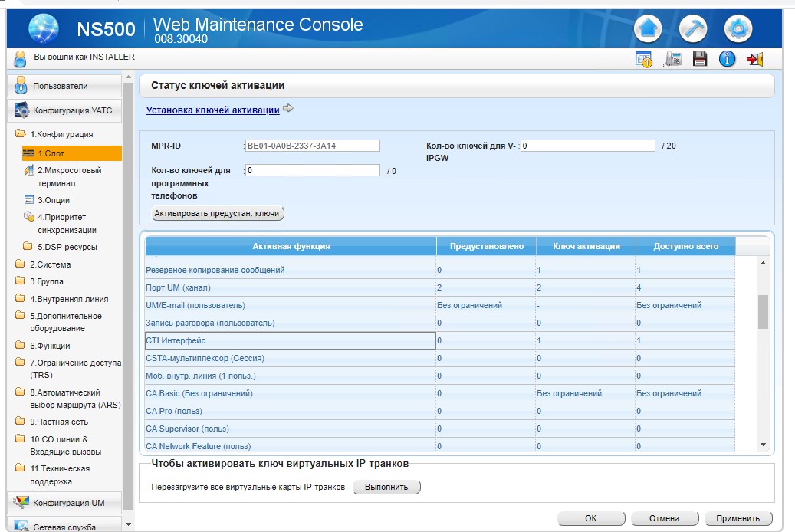795x532 pixels.
Task: Click the table scrollbar down arrow
Action: pos(763,445)
